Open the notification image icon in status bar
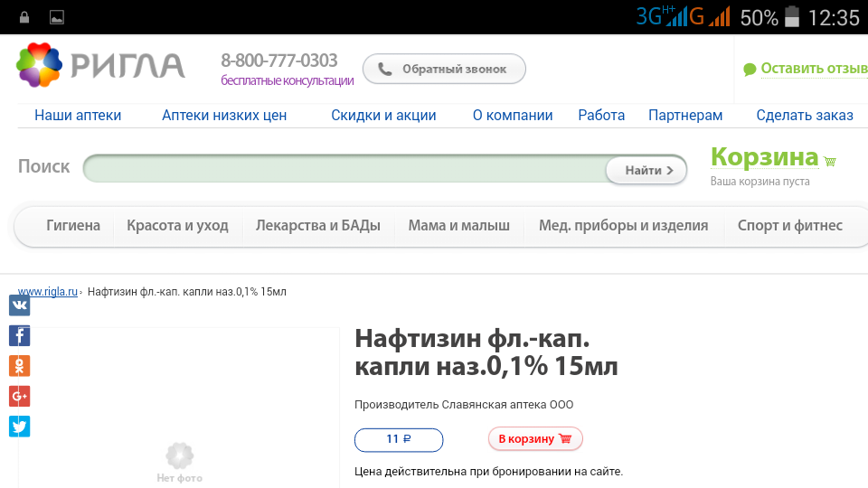The width and height of the screenshot is (868, 488). (57, 17)
